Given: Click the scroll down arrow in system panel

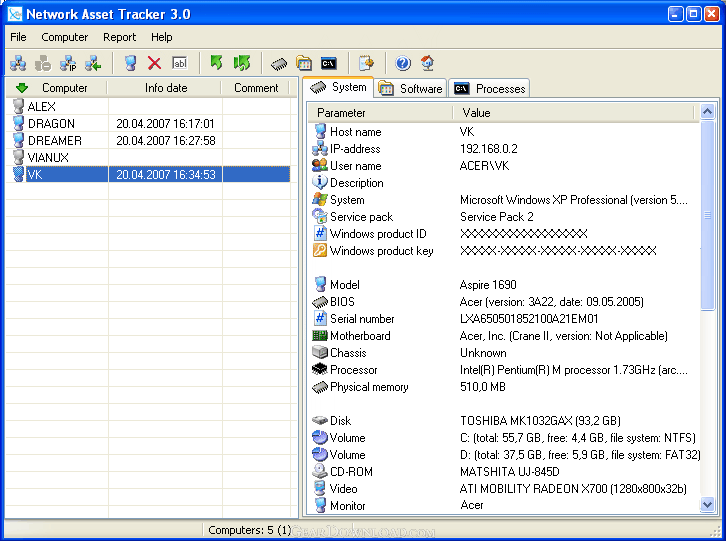Looking at the screenshot, I should tap(707, 504).
